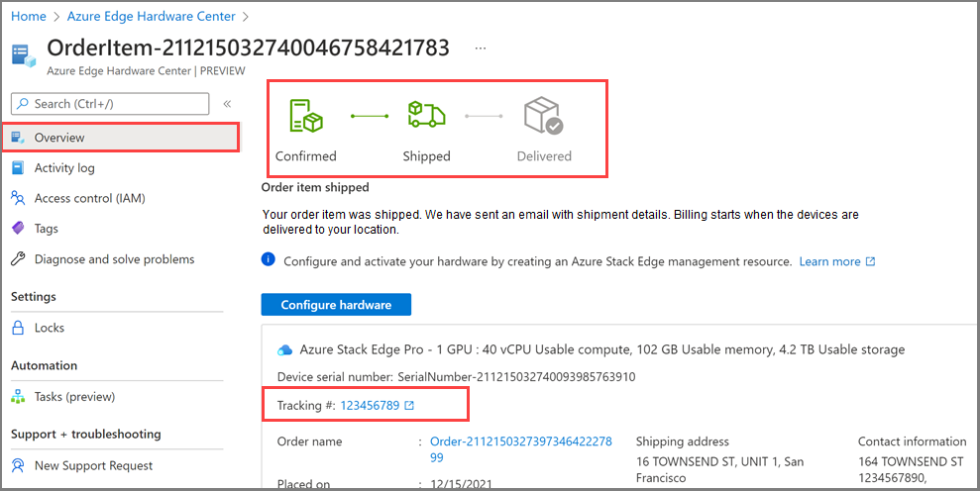Viewport: 980px width, 491px height.
Task: Open the Overview menu item
Action: 59,138
